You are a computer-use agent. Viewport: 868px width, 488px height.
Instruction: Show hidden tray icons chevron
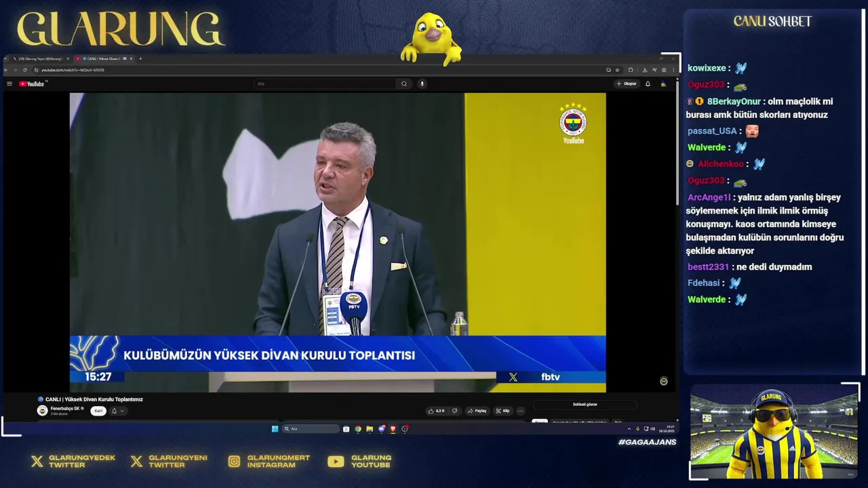coord(629,429)
